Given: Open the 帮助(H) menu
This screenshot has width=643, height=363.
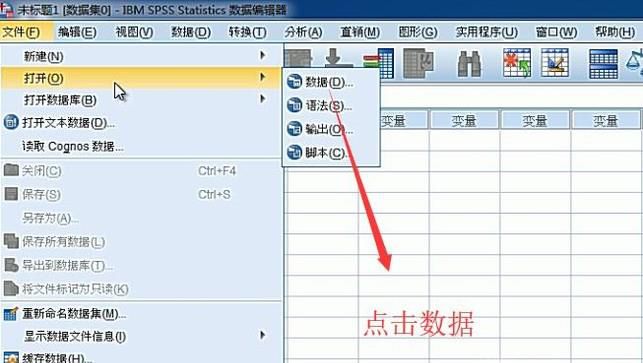Looking at the screenshot, I should click(615, 32).
